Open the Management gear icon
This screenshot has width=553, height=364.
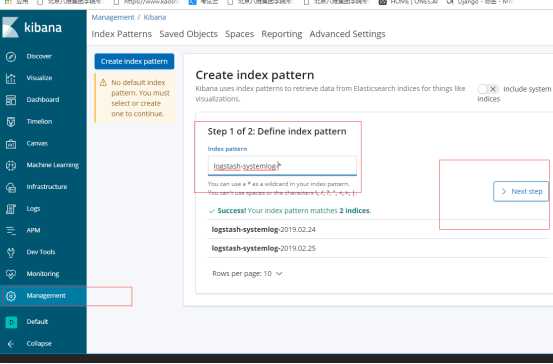(11, 296)
